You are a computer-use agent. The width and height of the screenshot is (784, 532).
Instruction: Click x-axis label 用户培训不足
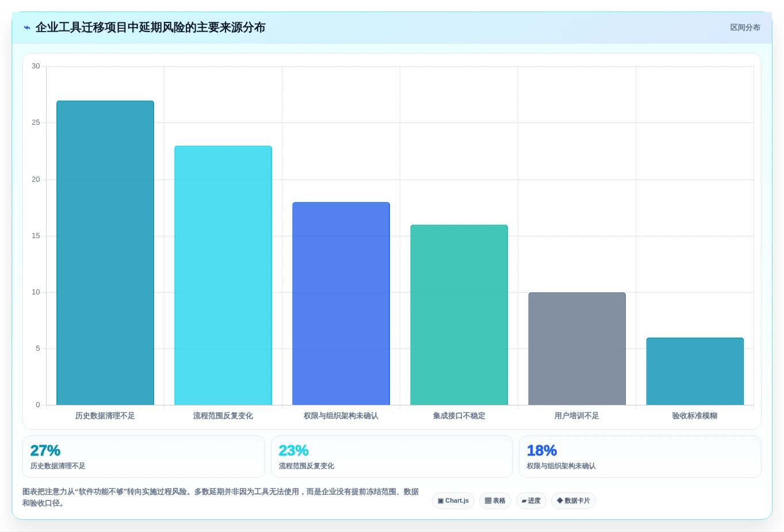tap(577, 416)
